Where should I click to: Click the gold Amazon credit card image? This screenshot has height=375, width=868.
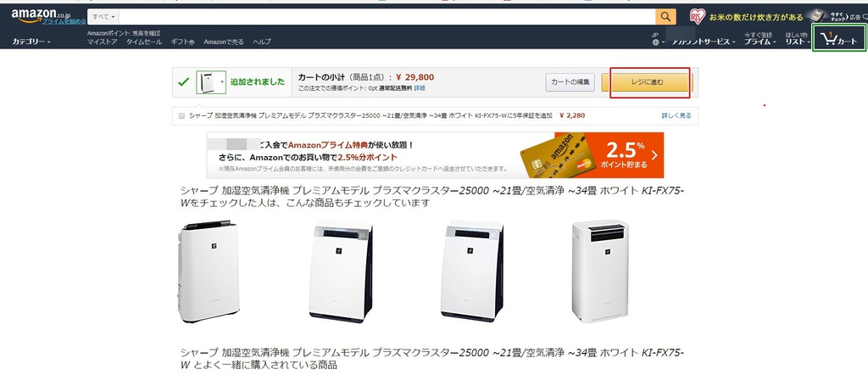click(x=558, y=157)
